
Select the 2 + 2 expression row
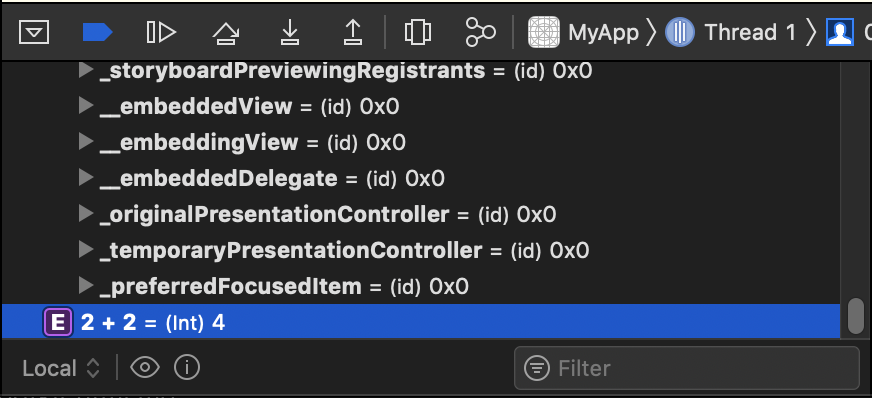point(421,322)
